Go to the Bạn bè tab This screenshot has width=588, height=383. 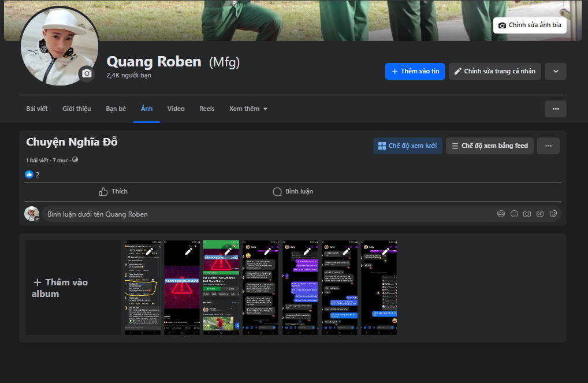[116, 109]
